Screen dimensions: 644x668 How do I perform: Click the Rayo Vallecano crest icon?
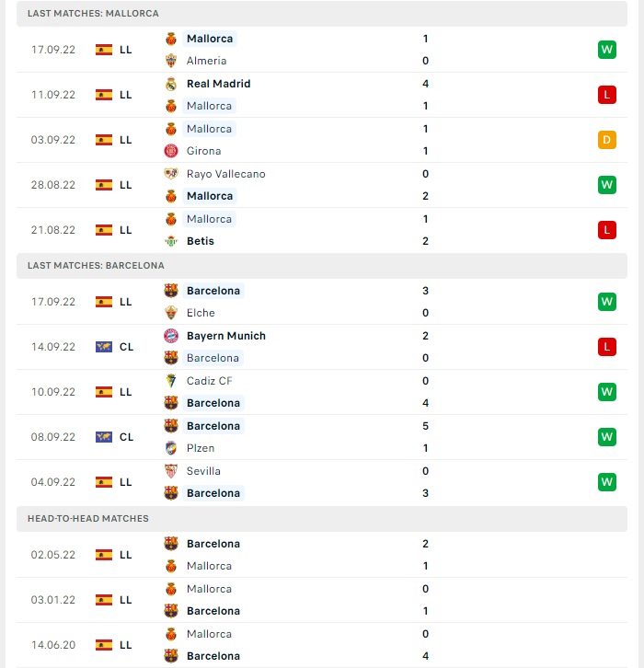(171, 174)
